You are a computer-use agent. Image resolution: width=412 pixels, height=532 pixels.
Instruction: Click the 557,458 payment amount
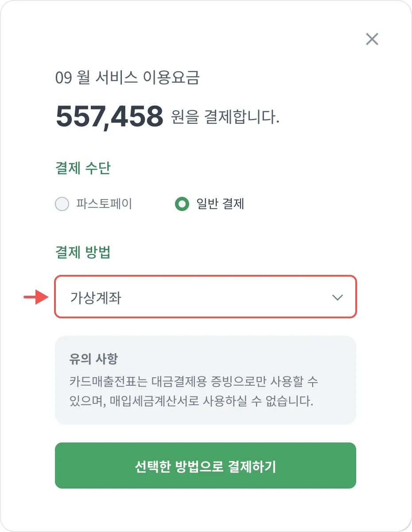109,117
